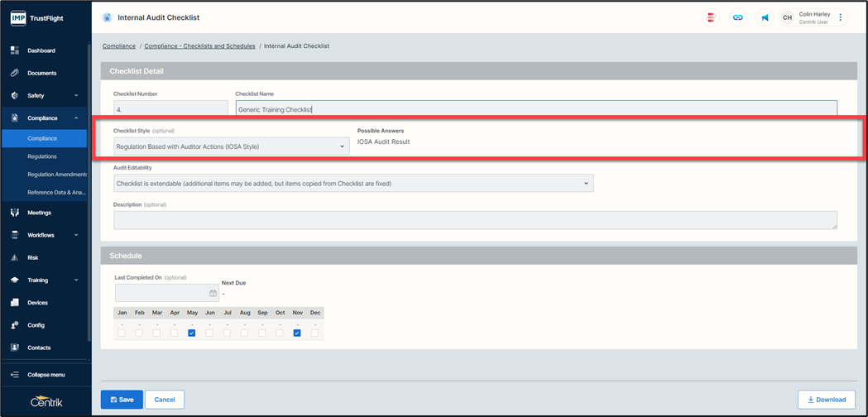Go to Documents in the sidebar
Viewport: 868px width, 417px height.
click(x=41, y=73)
